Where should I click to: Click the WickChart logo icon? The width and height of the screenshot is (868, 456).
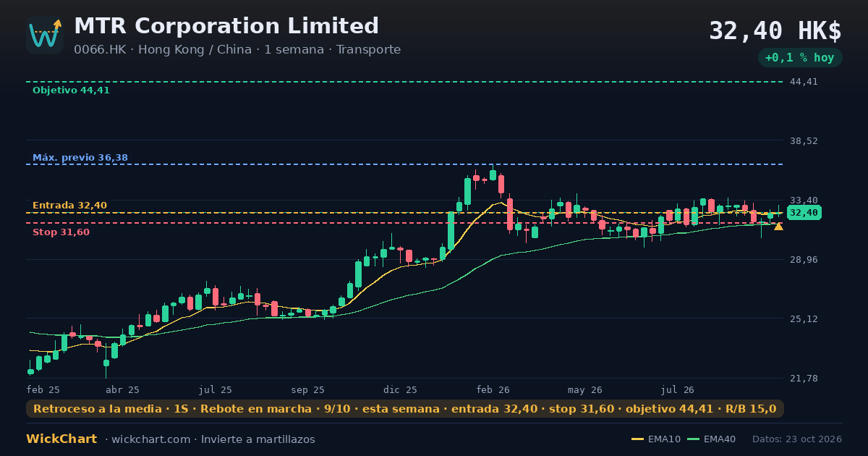point(45,35)
